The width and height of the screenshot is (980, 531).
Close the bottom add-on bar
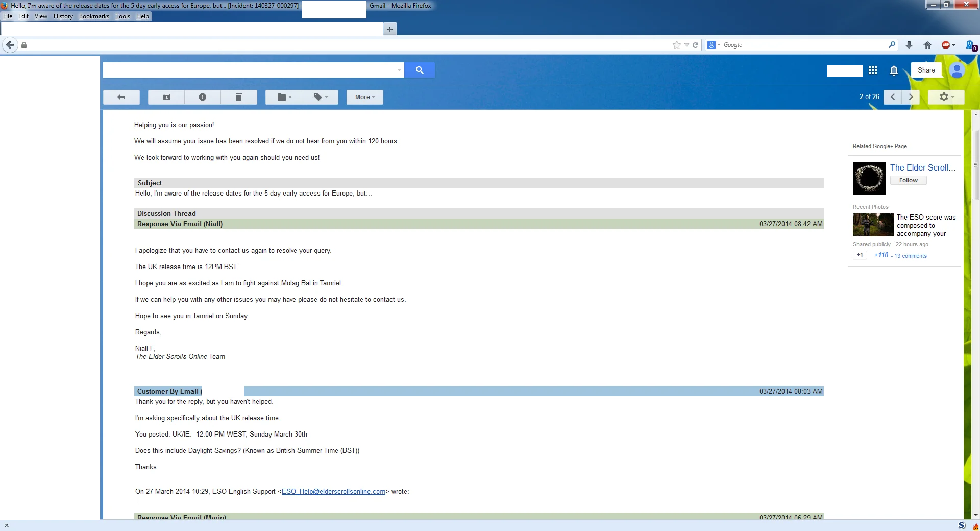click(x=7, y=525)
